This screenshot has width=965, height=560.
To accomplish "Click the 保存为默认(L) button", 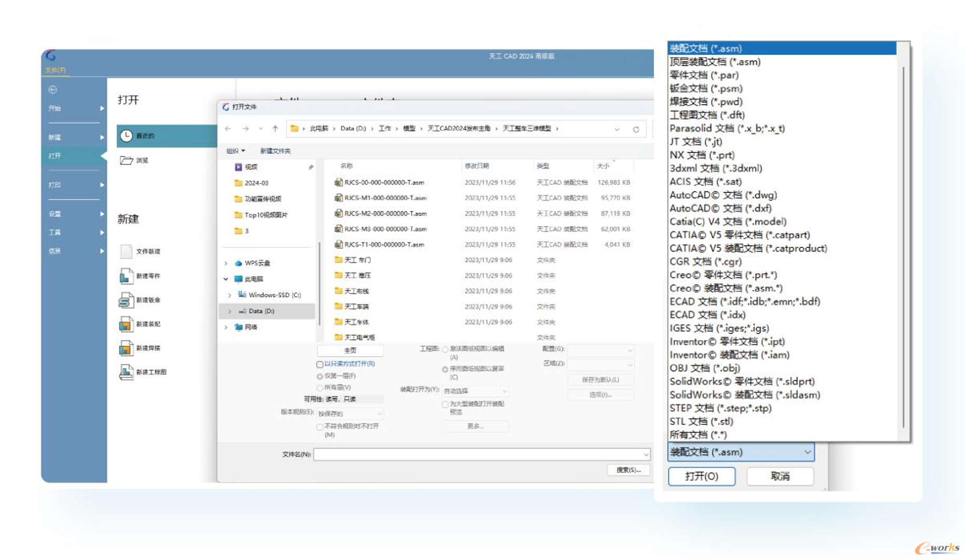I will click(601, 380).
